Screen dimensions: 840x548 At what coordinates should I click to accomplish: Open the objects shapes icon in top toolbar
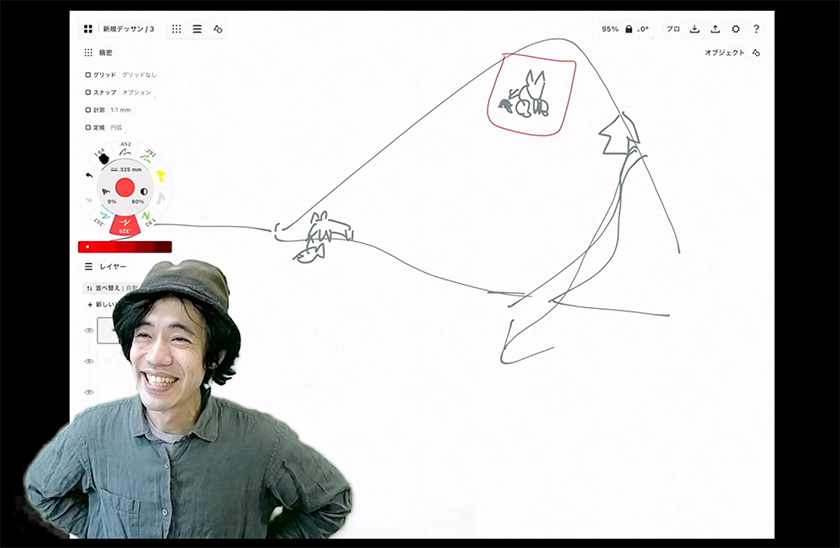(x=218, y=29)
